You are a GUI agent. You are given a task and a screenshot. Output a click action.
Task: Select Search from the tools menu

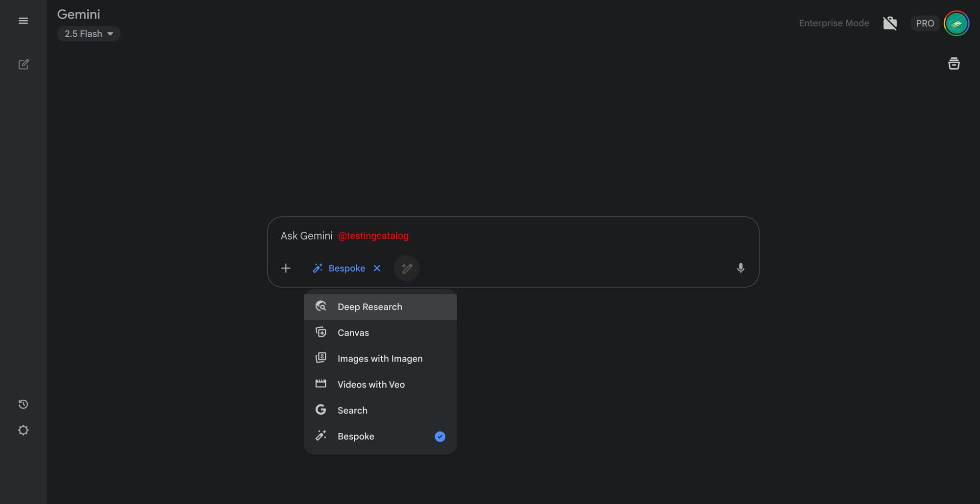pyautogui.click(x=380, y=410)
